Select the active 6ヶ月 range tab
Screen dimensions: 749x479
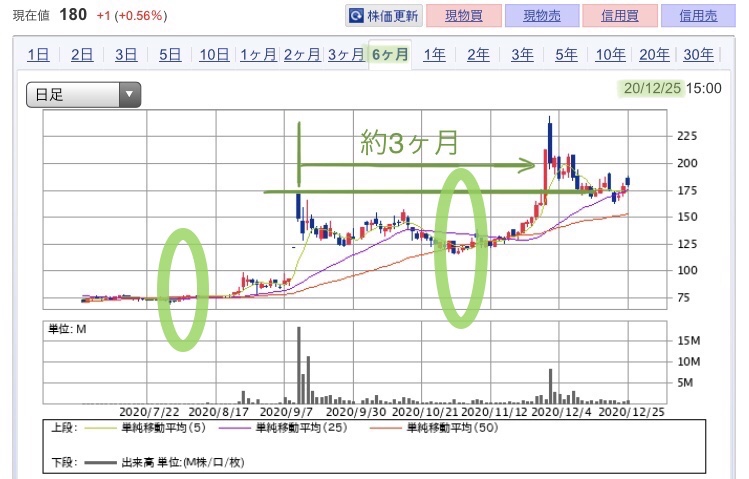(390, 55)
